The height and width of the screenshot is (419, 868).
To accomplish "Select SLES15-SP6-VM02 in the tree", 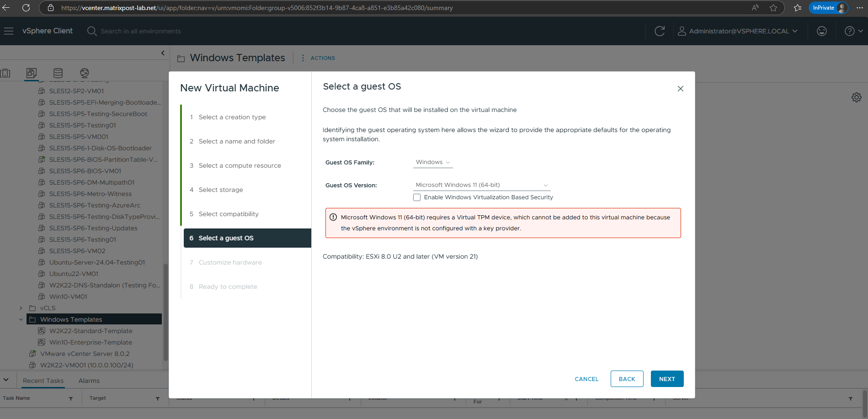I will click(x=77, y=251).
